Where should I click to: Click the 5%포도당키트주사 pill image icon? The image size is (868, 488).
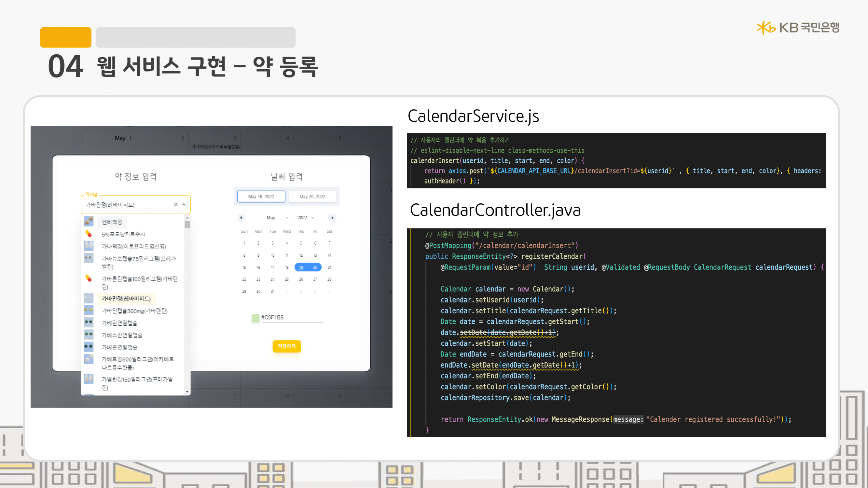[89, 234]
